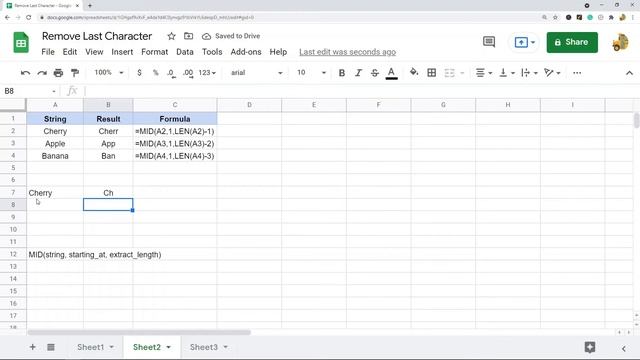Image resolution: width=640 pixels, height=360 pixels.
Task: Open the borders tool
Action: (431, 73)
